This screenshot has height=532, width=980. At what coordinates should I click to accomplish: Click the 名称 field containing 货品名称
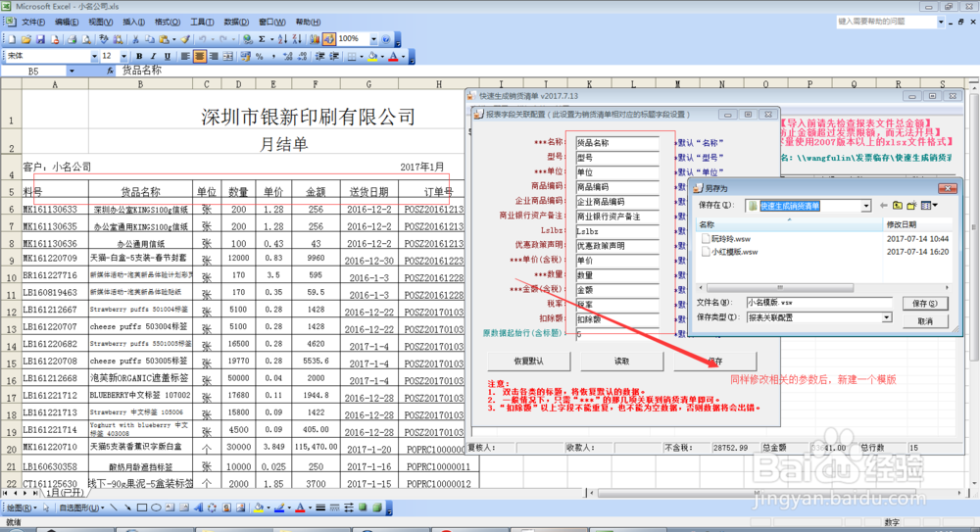pyautogui.click(x=616, y=142)
